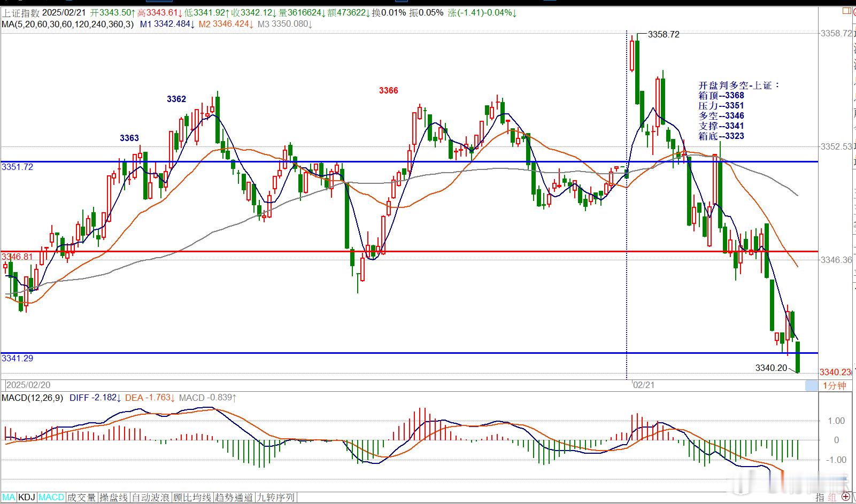Click the 多空--3346 note line

point(721,116)
